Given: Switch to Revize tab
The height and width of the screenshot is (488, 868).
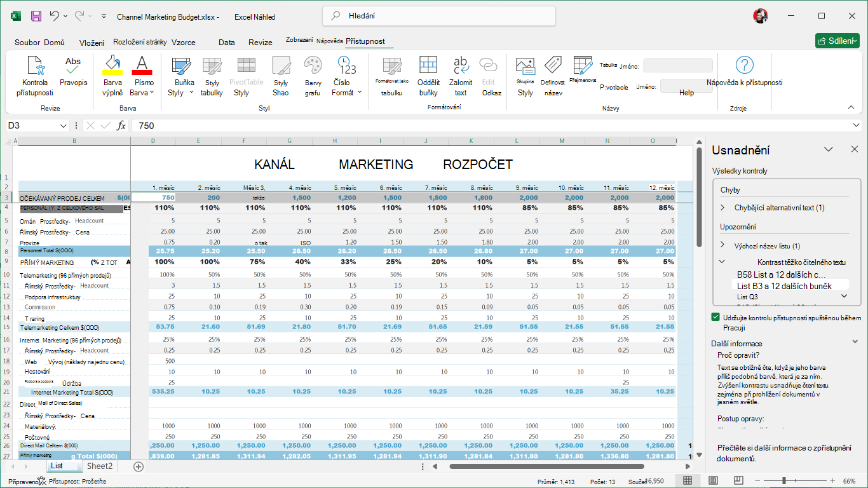Looking at the screenshot, I should (x=261, y=43).
